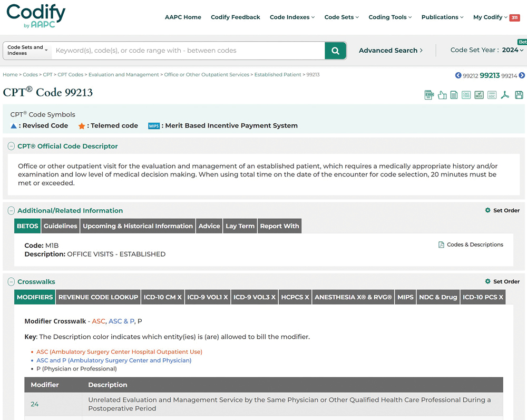Collapse the CPT Official Code Descriptor section

coord(11,146)
